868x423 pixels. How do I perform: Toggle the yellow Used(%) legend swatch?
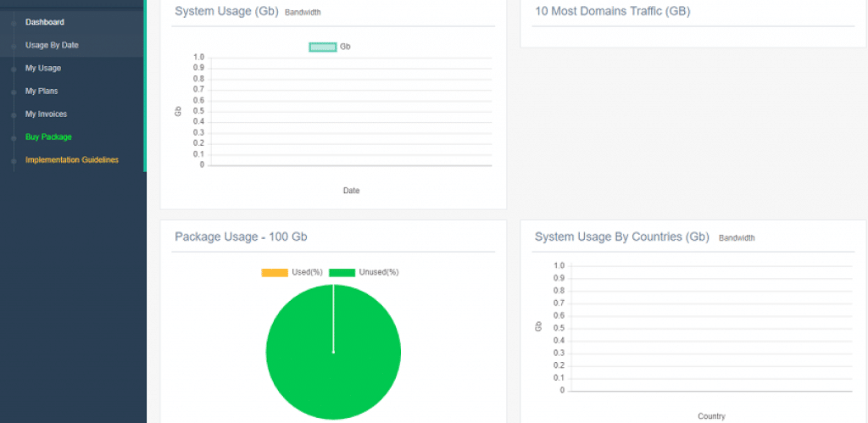[275, 272]
